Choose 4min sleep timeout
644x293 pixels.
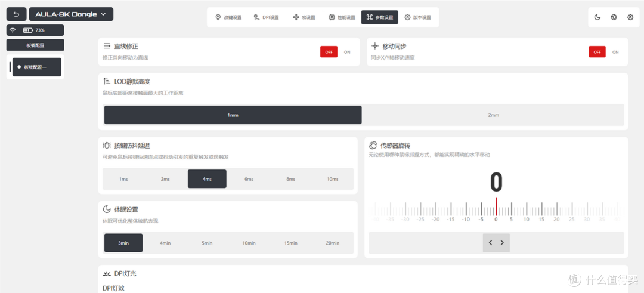tap(165, 243)
